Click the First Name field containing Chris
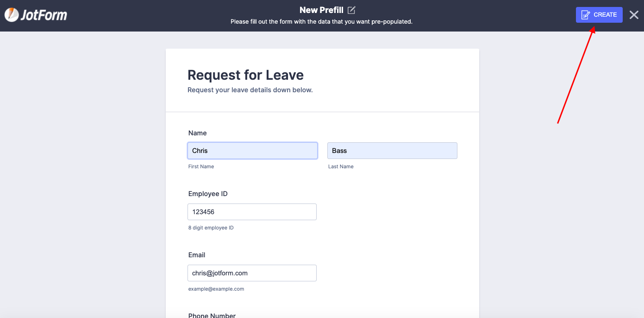644x318 pixels. 252,151
